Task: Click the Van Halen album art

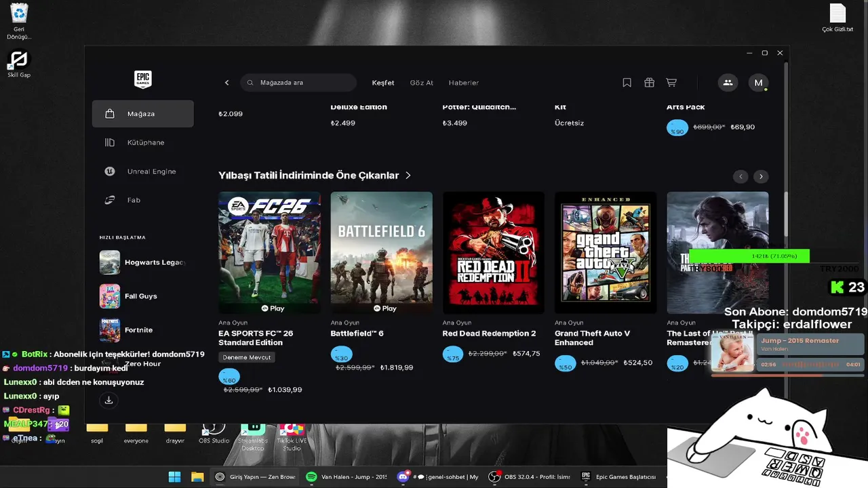Action: pos(733,352)
